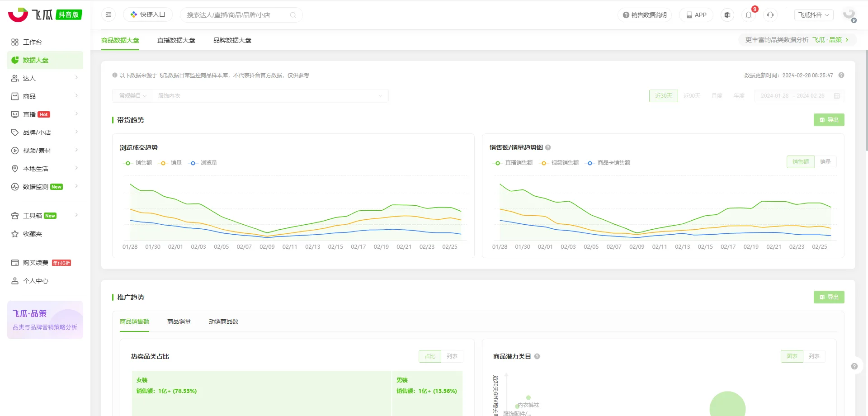Click the help icon next to 销售额/销量趋势图
The height and width of the screenshot is (416, 868).
(548, 147)
